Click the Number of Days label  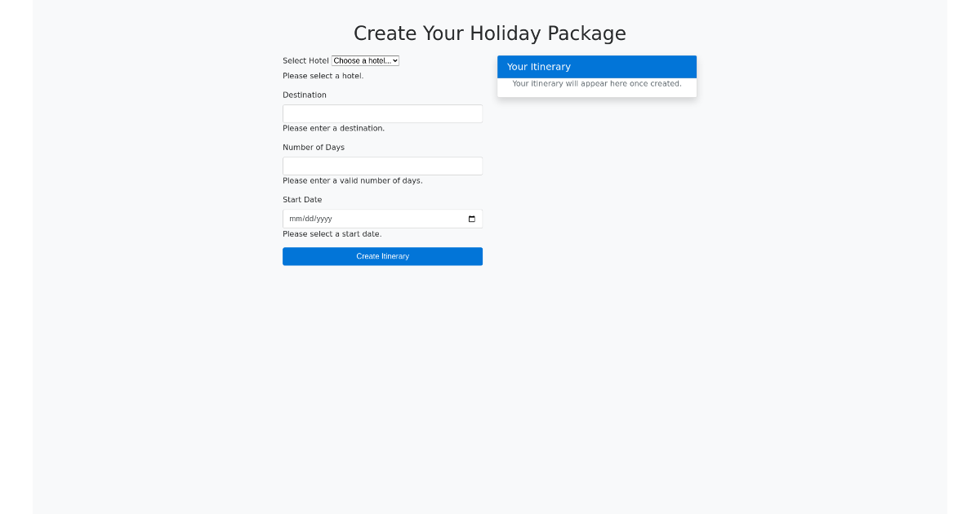click(314, 147)
